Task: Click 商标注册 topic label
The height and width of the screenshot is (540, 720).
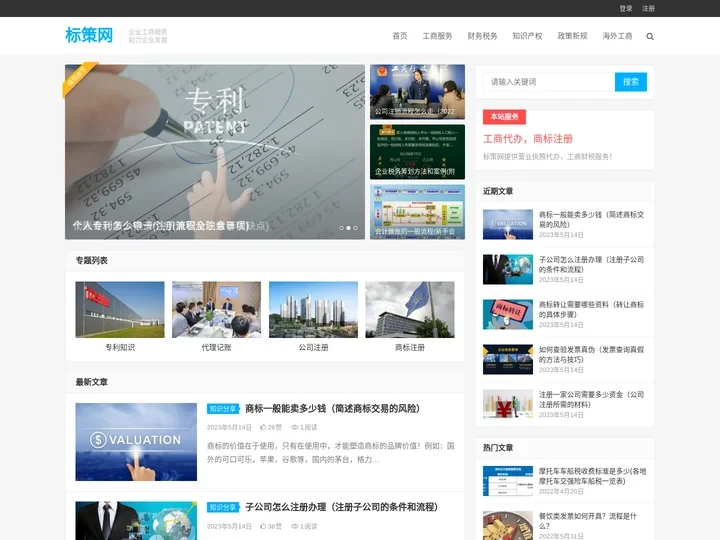Action: 410,347
